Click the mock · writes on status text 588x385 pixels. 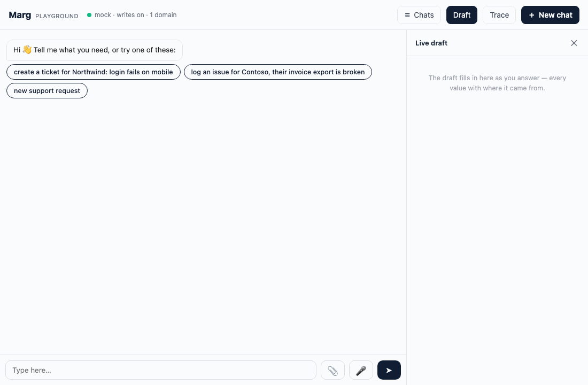(135, 15)
